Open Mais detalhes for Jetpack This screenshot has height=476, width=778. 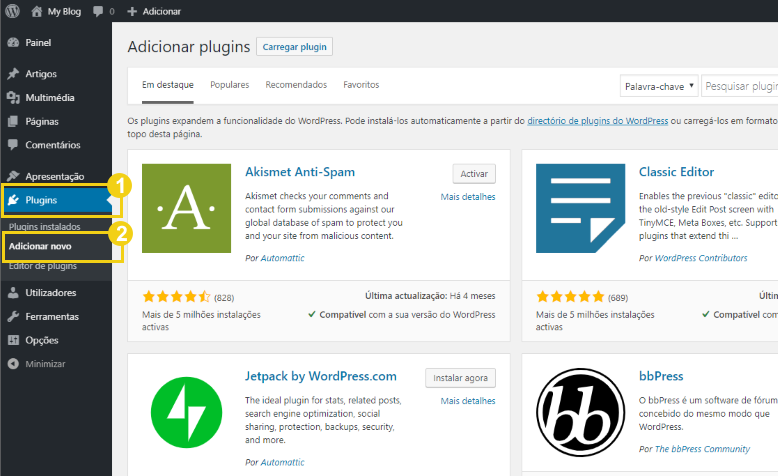[468, 401]
